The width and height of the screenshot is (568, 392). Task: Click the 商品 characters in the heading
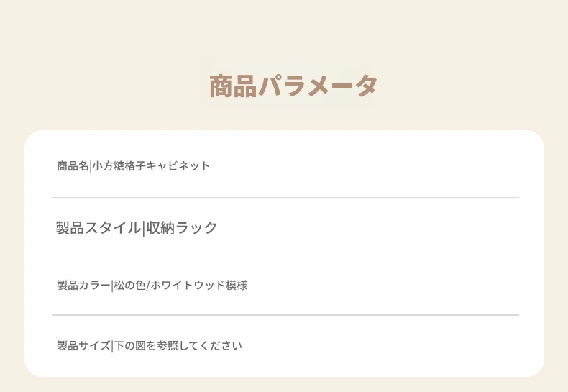tap(233, 86)
